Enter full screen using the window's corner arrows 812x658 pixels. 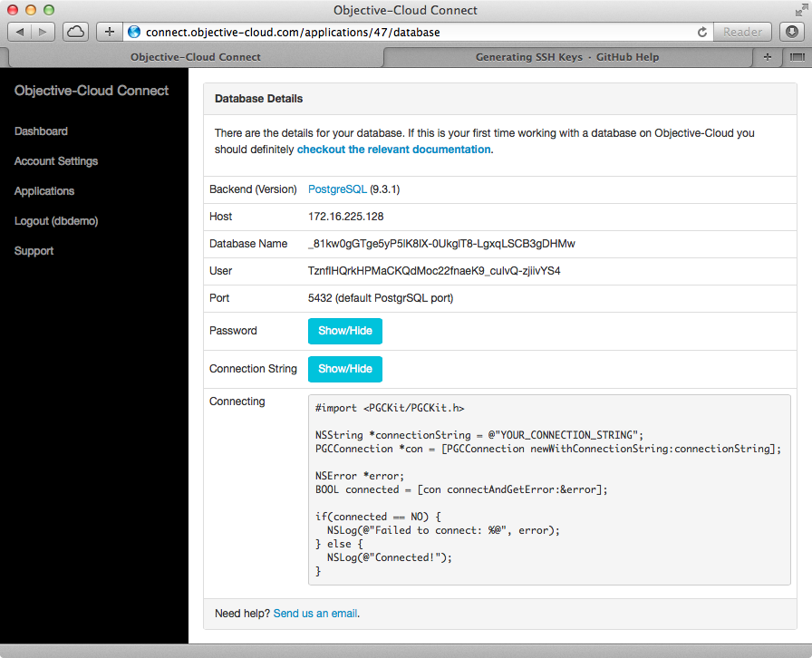(800, 10)
